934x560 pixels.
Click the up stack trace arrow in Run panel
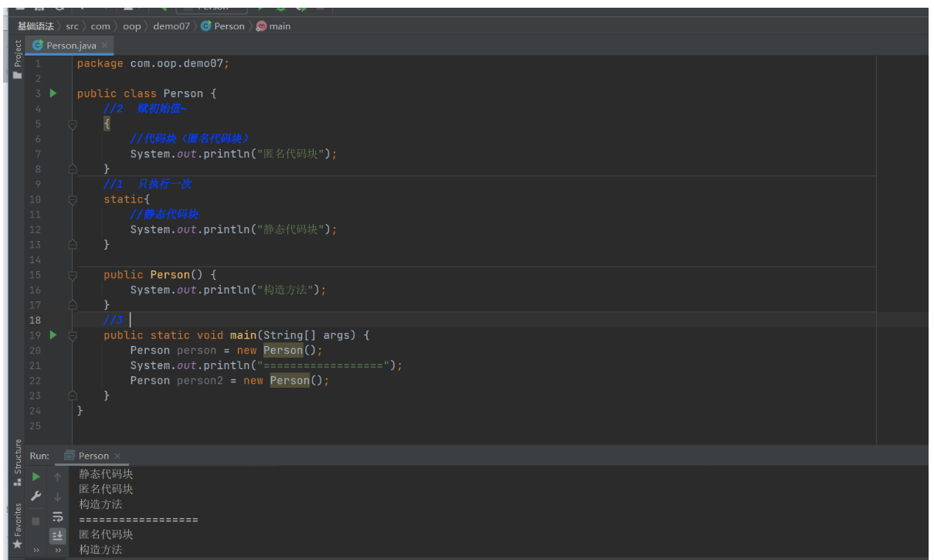point(58,477)
